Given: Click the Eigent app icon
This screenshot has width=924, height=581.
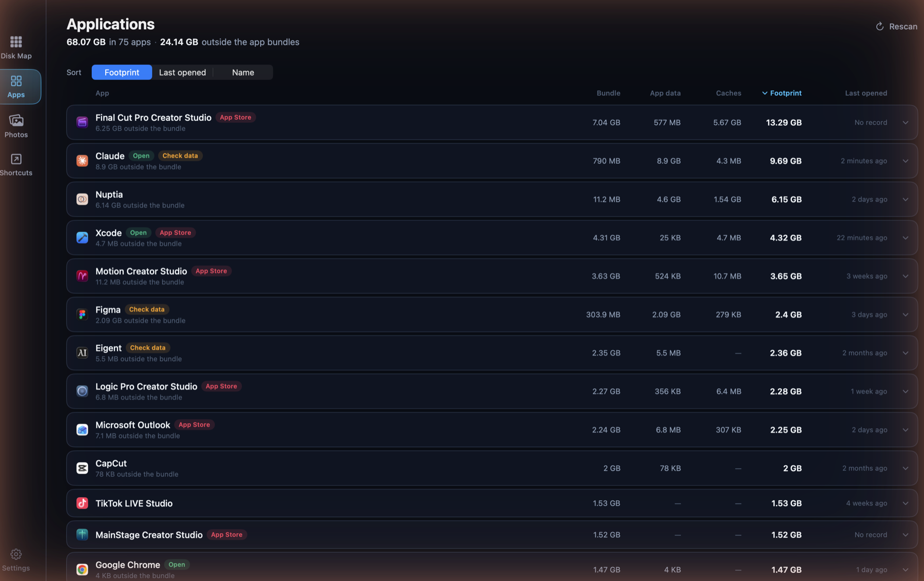Looking at the screenshot, I should coord(82,353).
